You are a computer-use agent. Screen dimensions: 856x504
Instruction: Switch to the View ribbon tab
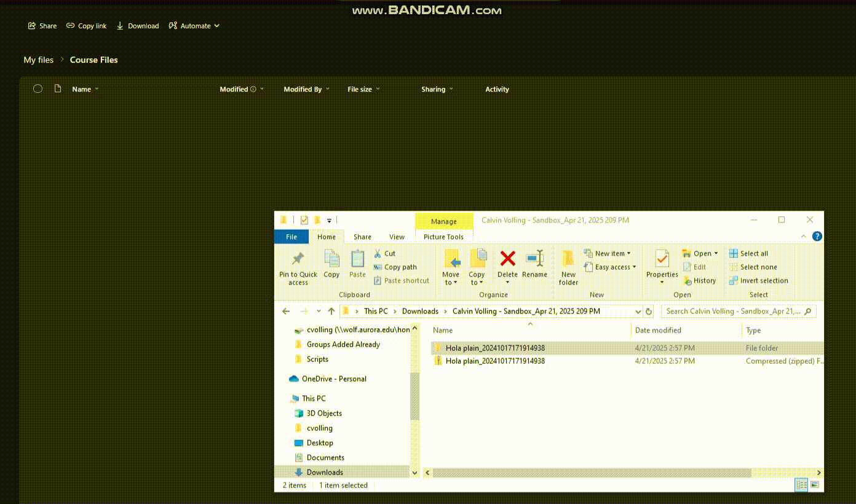click(x=397, y=237)
